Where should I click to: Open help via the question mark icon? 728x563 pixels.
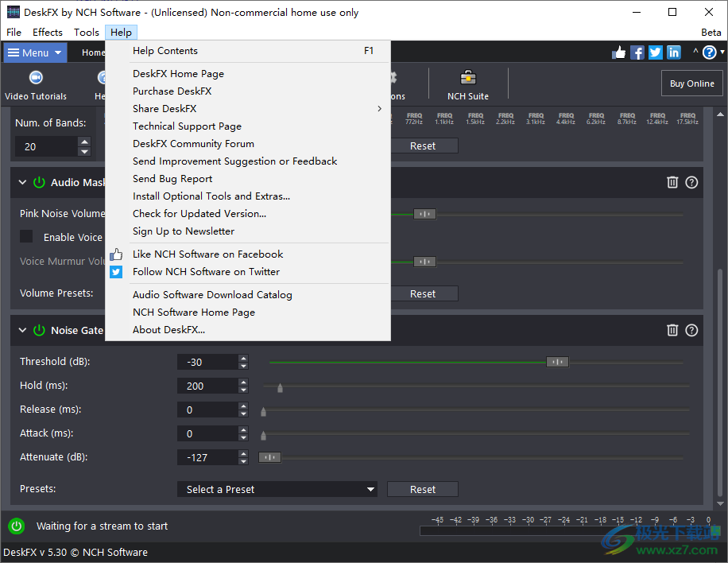point(710,52)
